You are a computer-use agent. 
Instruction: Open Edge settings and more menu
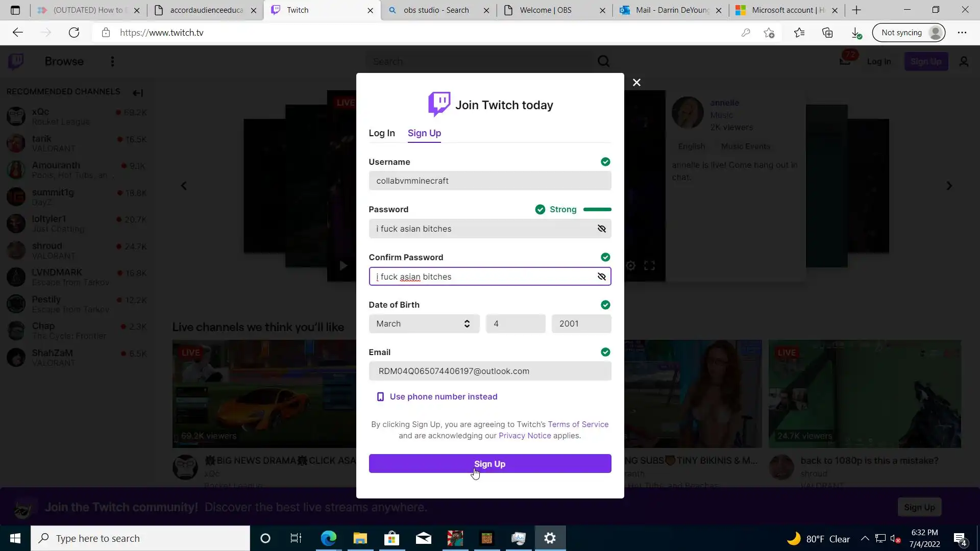click(x=962, y=33)
